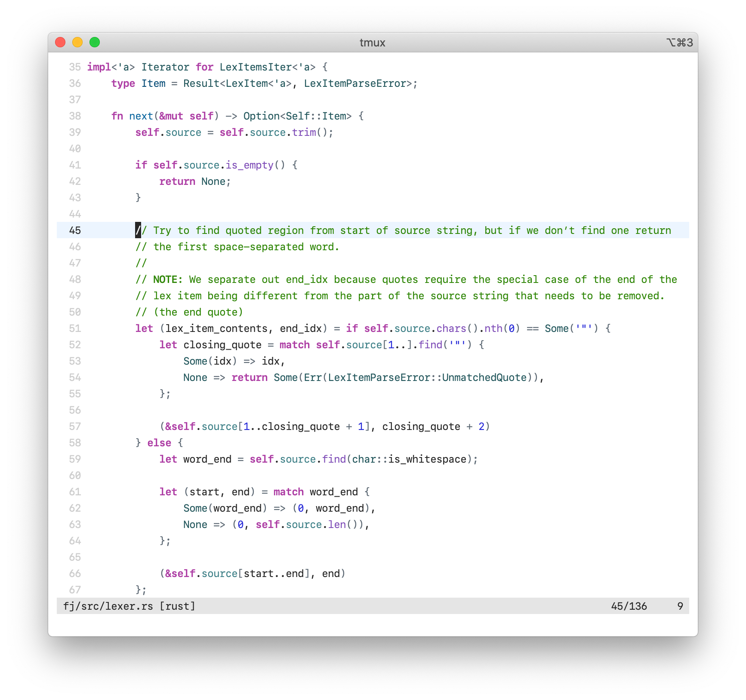Screen dimensions: 746x700
Task: Click 'lex_item_contents' variable on line 51
Action: [x=216, y=329]
